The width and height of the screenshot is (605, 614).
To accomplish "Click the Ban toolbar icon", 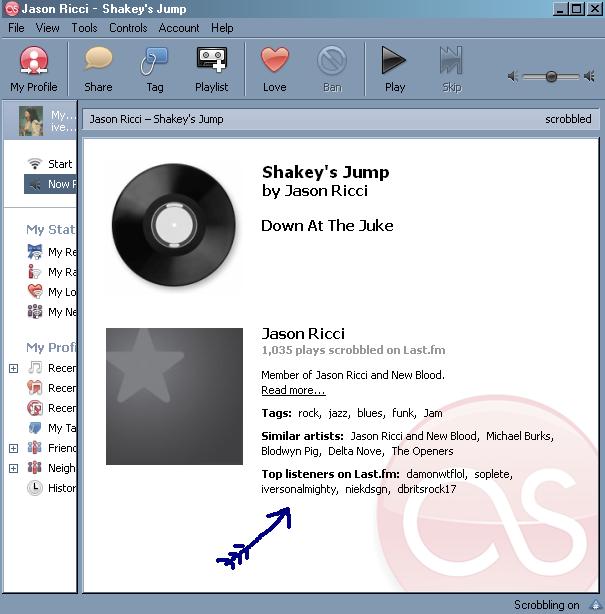I will click(332, 61).
